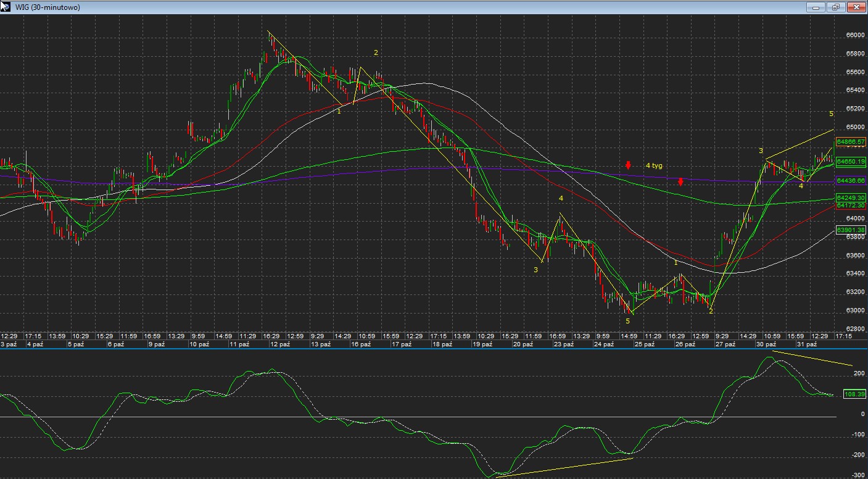Select the red 64172.30 average label
The height and width of the screenshot is (479, 868).
coord(851,205)
